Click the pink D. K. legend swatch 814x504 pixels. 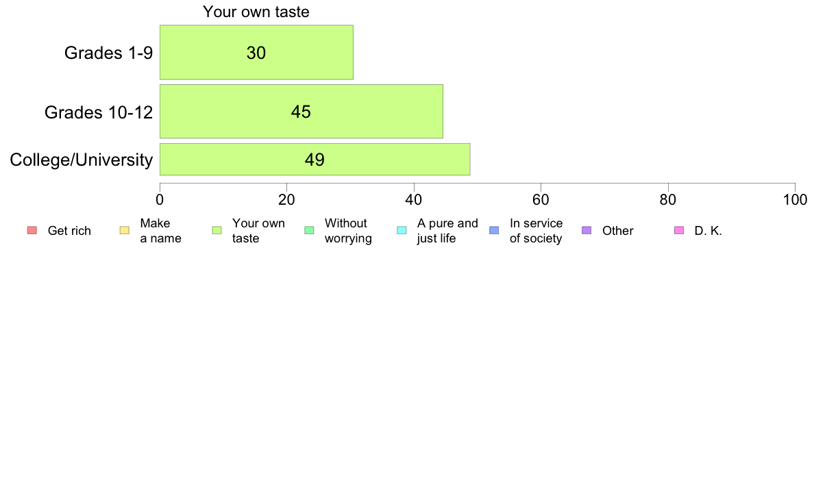pos(679,231)
